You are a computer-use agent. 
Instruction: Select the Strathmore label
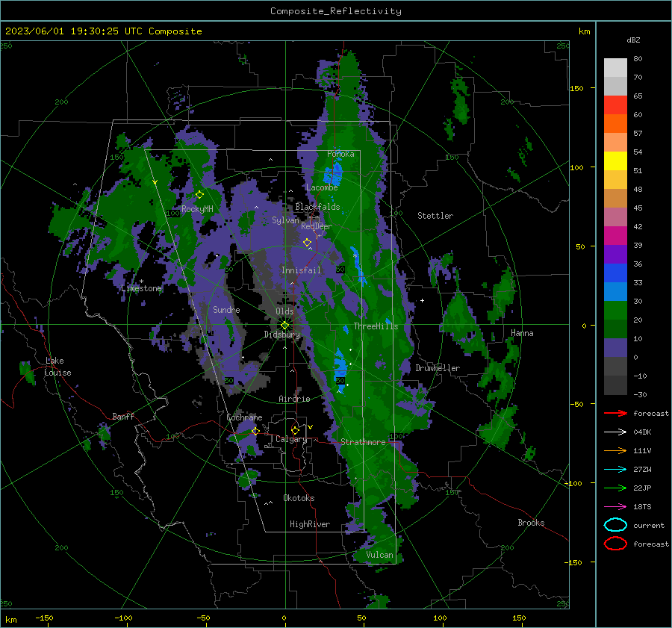pos(363,442)
